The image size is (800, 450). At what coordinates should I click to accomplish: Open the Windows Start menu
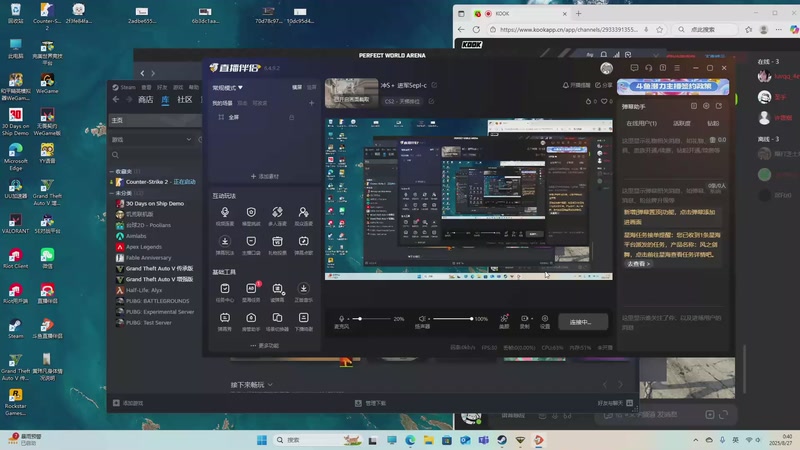(262, 440)
